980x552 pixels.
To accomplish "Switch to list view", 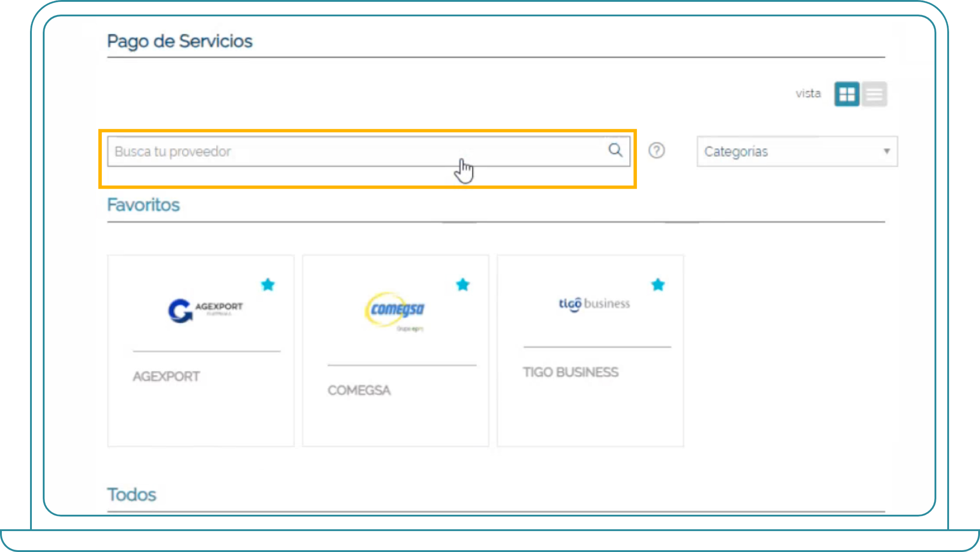I will tap(874, 94).
